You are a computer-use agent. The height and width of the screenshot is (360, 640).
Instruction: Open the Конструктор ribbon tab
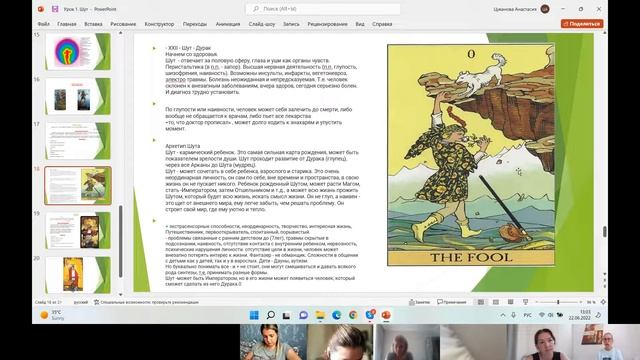tap(159, 24)
